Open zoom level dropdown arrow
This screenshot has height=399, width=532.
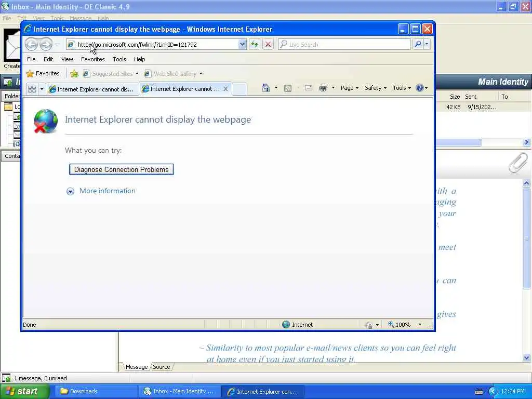(x=420, y=325)
